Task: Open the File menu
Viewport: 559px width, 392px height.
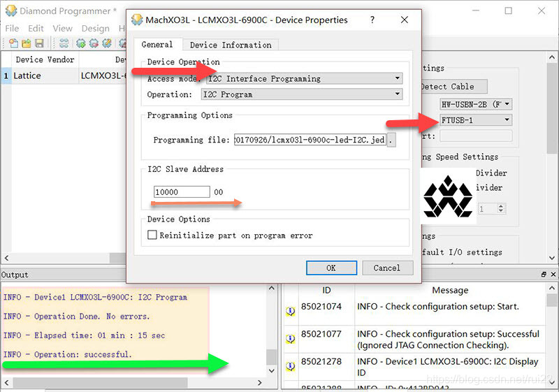Action: coord(12,28)
